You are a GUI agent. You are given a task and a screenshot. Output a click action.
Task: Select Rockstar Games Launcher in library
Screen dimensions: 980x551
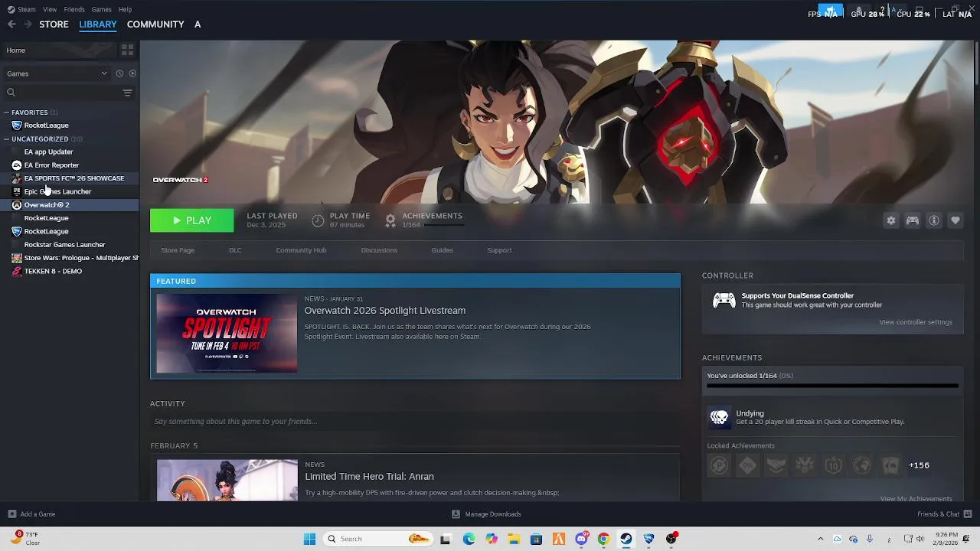64,245
